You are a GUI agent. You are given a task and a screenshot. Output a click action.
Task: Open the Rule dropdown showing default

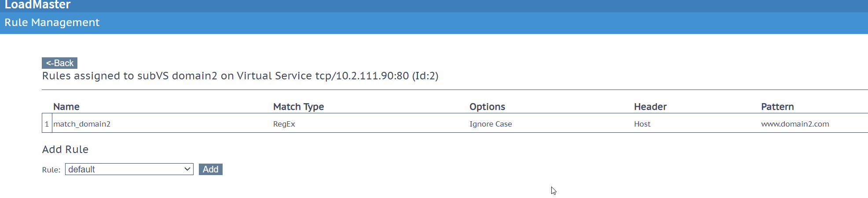click(129, 169)
